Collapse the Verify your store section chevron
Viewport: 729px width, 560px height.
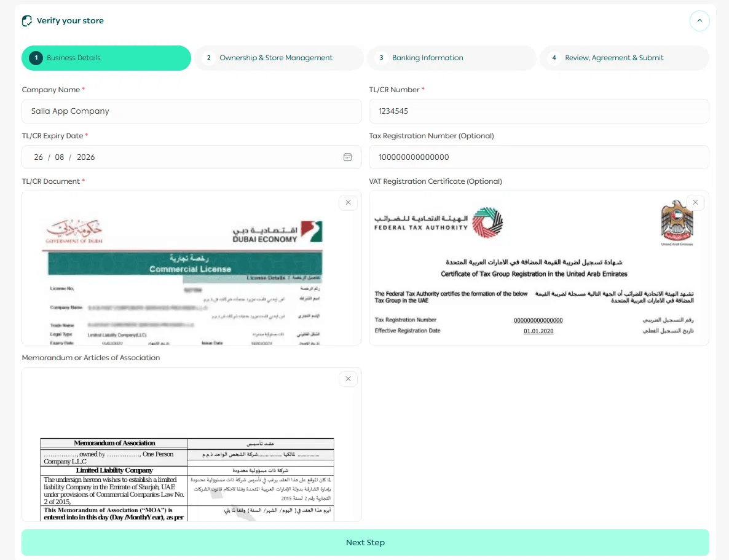point(699,20)
